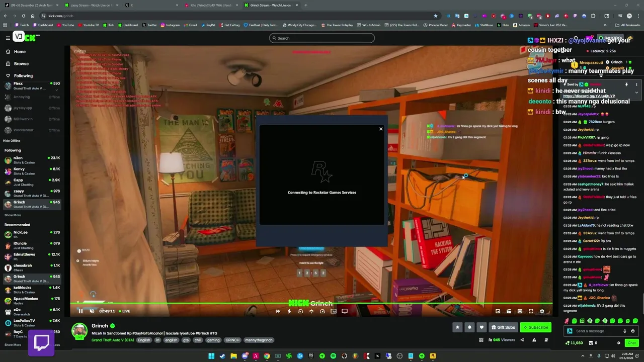Screen dimensions: 644x362
Task: Open Chrome from the taskbar
Action: tap(267, 356)
